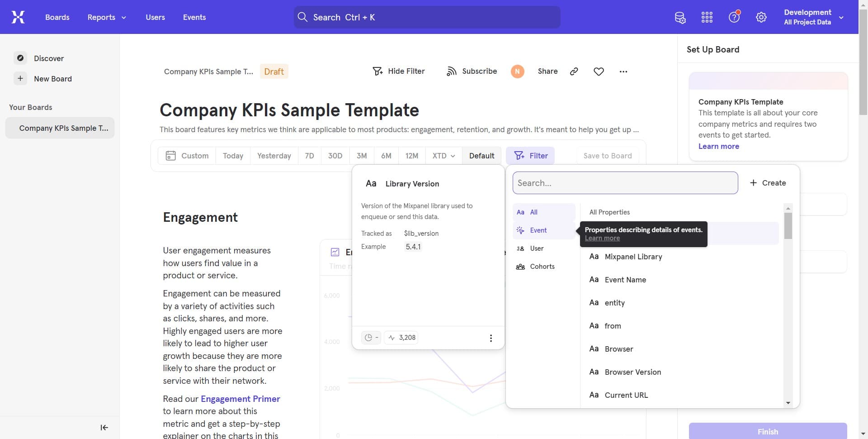The width and height of the screenshot is (868, 439).
Task: Click the property list scrollbar down arrow
Action: [x=788, y=403]
